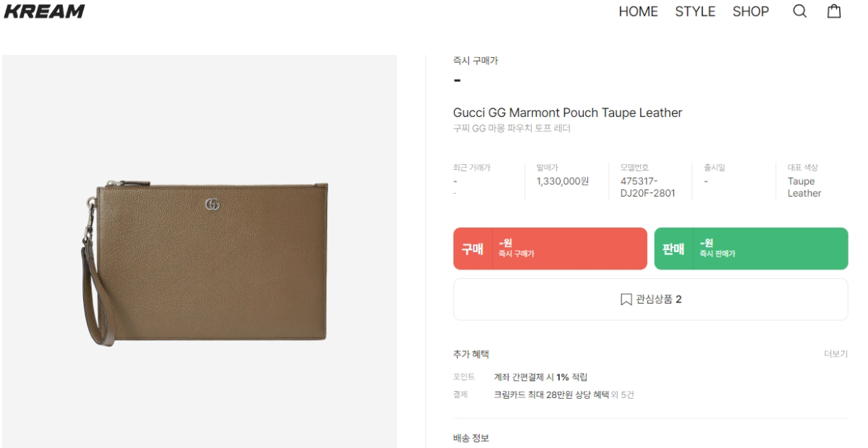Expand benefits with 더보기

835,354
